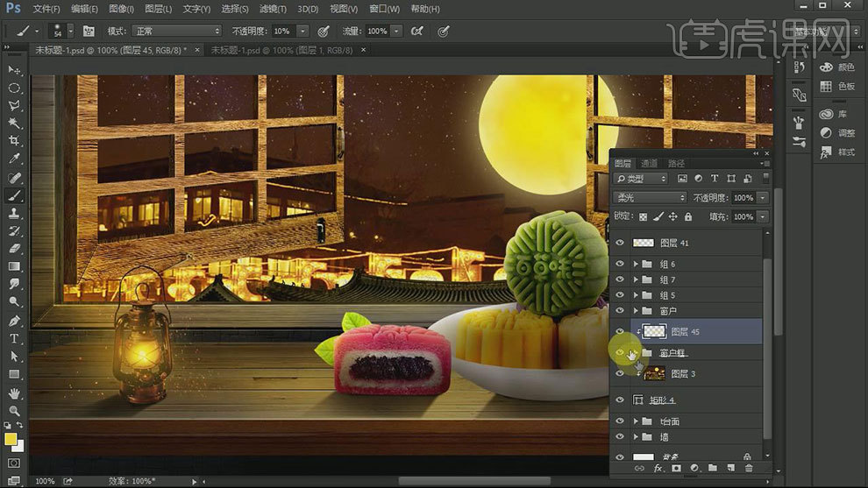Hide group 组 7
Viewport: 868px width, 488px height.
(620, 279)
